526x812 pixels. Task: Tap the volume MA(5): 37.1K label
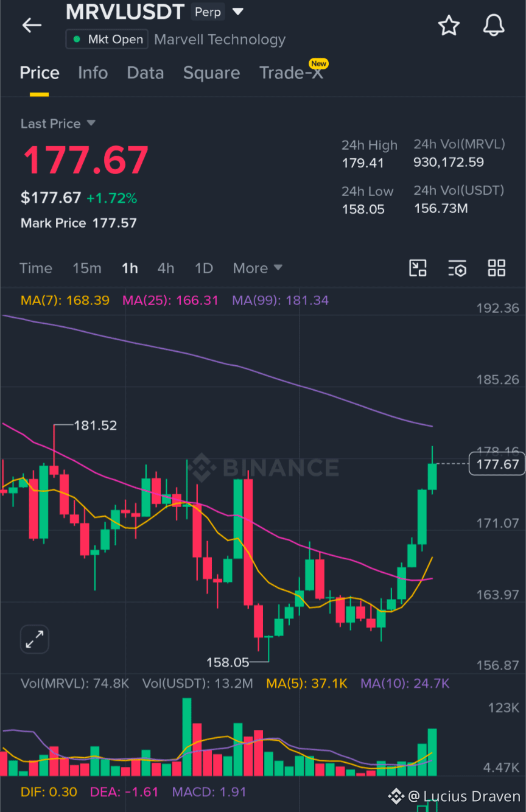(307, 684)
